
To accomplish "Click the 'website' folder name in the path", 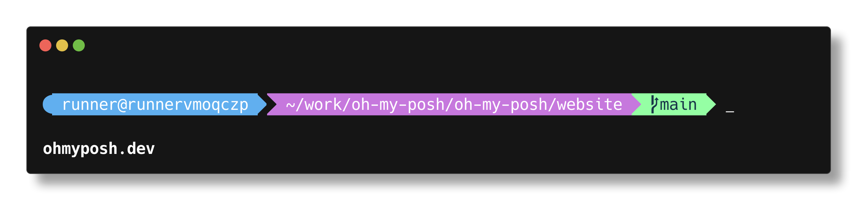I will tap(590, 104).
